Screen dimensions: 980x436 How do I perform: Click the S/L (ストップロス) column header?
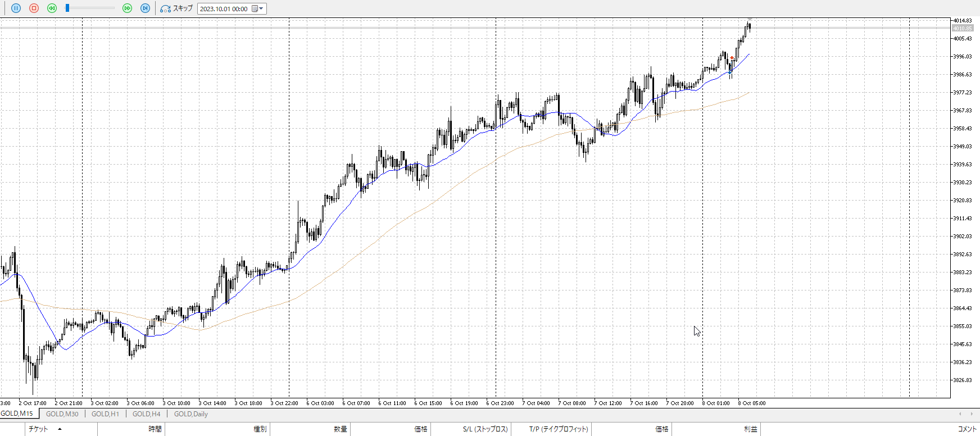point(485,429)
